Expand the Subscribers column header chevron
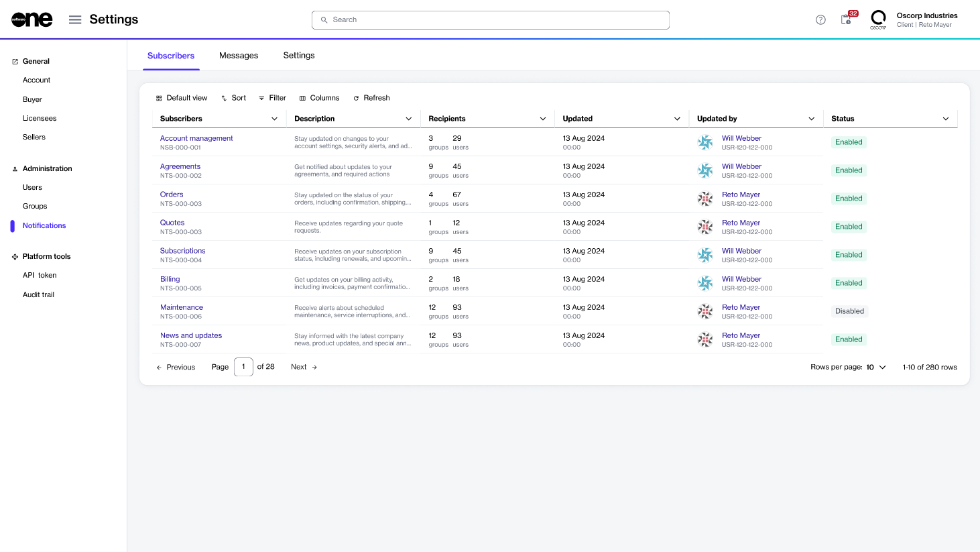 274,119
